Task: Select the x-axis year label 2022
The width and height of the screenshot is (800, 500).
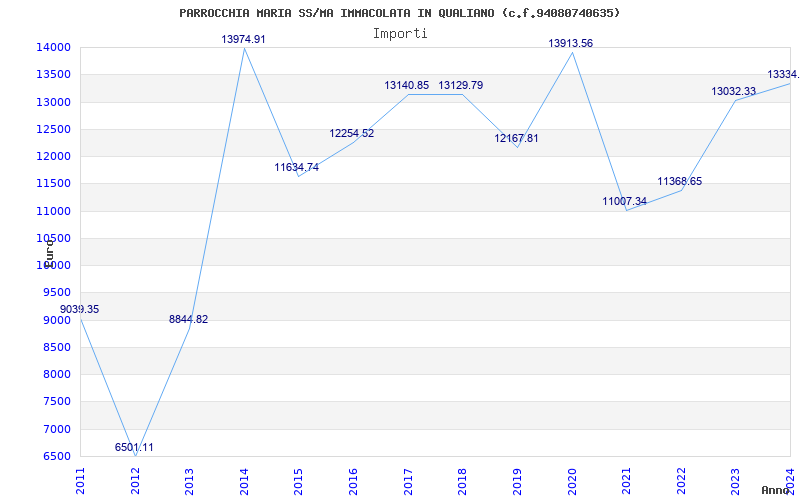Action: [x=681, y=482]
